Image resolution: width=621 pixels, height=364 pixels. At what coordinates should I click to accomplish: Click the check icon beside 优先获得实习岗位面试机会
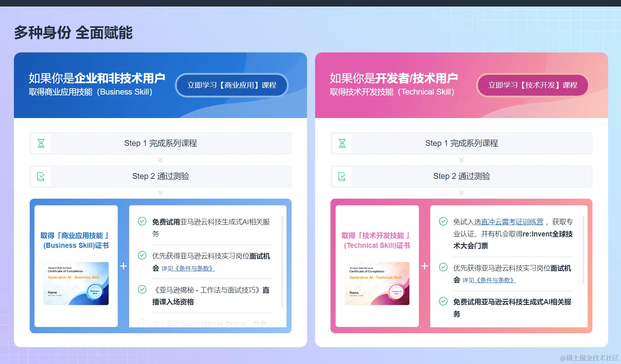pyautogui.click(x=142, y=255)
